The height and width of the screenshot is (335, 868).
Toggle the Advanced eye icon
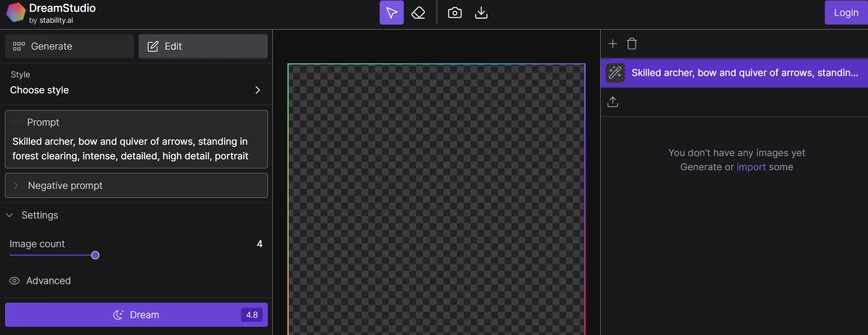tap(15, 281)
